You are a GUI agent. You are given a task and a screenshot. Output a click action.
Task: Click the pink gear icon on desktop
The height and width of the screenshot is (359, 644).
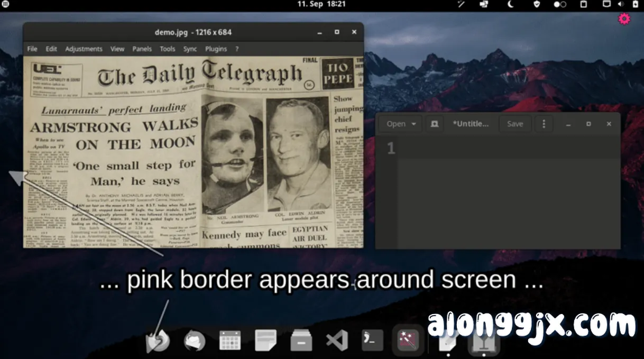tap(624, 20)
